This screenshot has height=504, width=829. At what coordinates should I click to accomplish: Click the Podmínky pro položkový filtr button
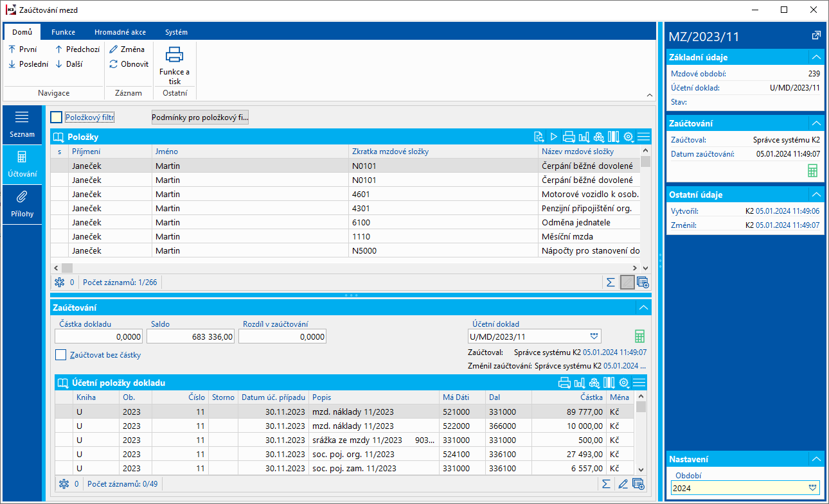coord(200,117)
